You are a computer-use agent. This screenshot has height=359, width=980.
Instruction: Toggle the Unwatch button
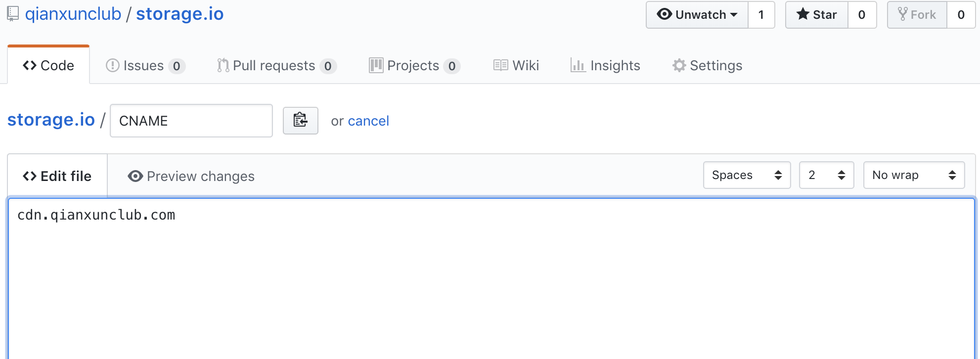[697, 15]
